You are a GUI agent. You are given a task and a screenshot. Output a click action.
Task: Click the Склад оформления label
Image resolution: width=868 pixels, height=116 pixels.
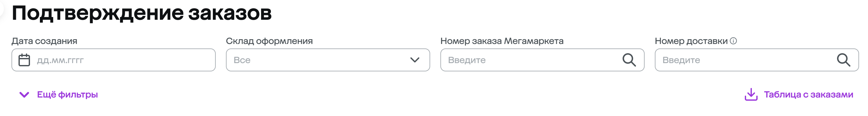pos(269,41)
